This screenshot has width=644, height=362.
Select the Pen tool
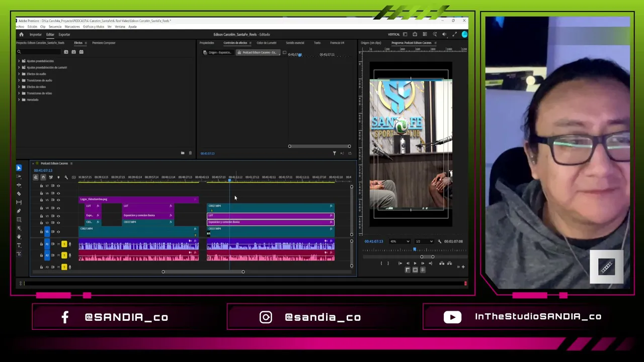point(19,211)
